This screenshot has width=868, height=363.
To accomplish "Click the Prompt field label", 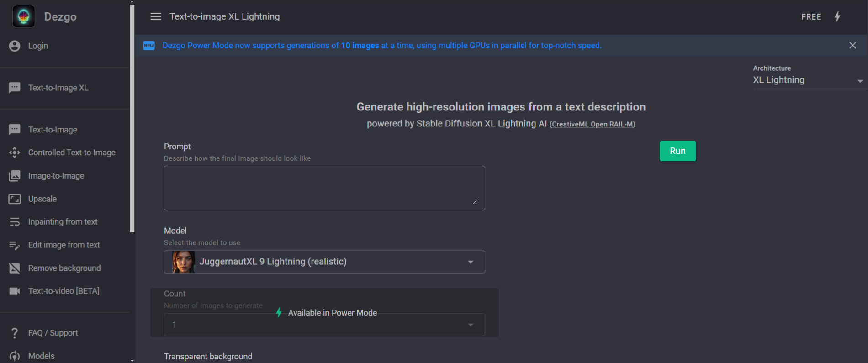I will (x=177, y=147).
